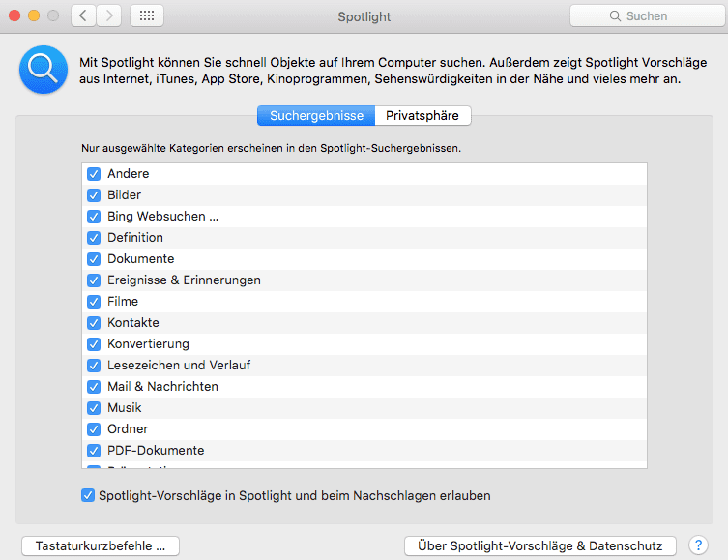Open Über Spotlight-Vorschläge & Datenschutz
Image resolution: width=728 pixels, height=560 pixels.
click(540, 545)
